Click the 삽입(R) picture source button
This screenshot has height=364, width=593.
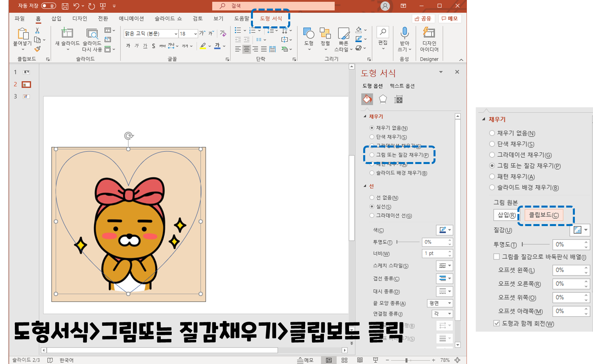(x=506, y=215)
